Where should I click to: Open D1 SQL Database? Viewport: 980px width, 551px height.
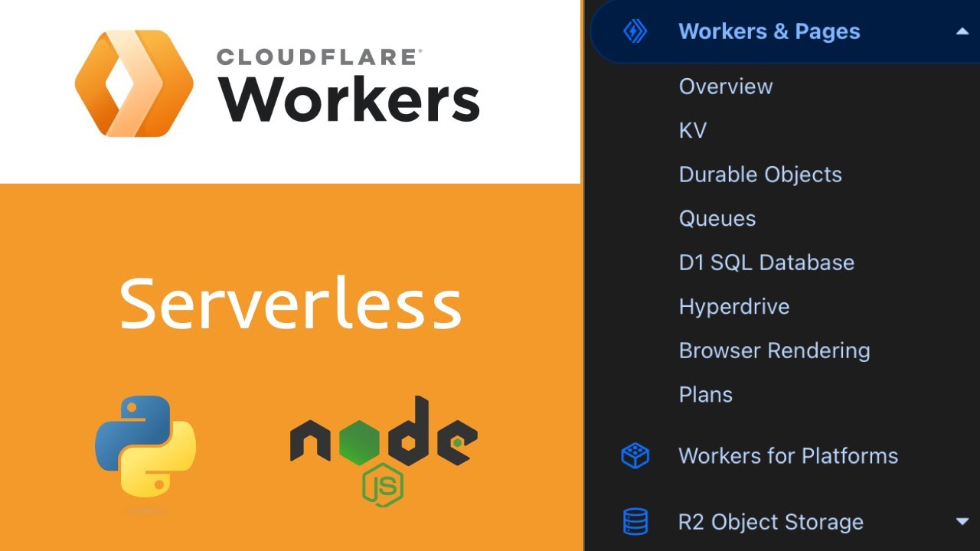point(766,262)
